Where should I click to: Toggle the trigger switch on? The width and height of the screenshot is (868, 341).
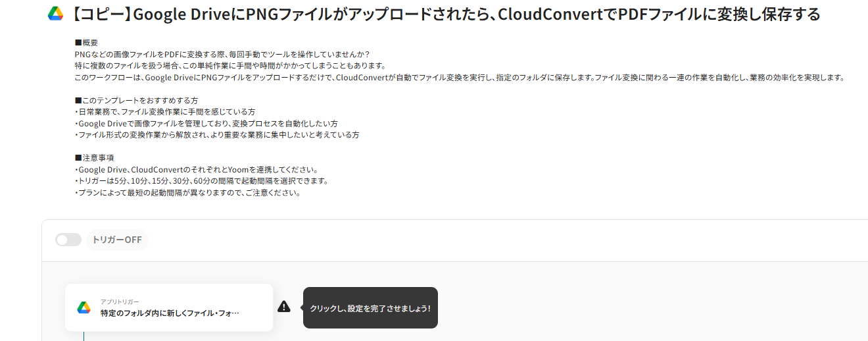(x=68, y=240)
